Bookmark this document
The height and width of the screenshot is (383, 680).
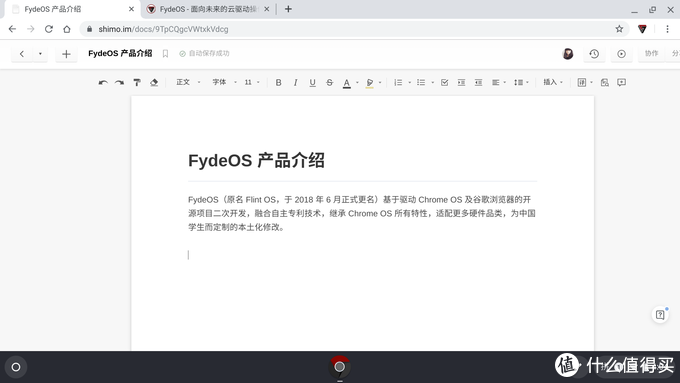(165, 53)
